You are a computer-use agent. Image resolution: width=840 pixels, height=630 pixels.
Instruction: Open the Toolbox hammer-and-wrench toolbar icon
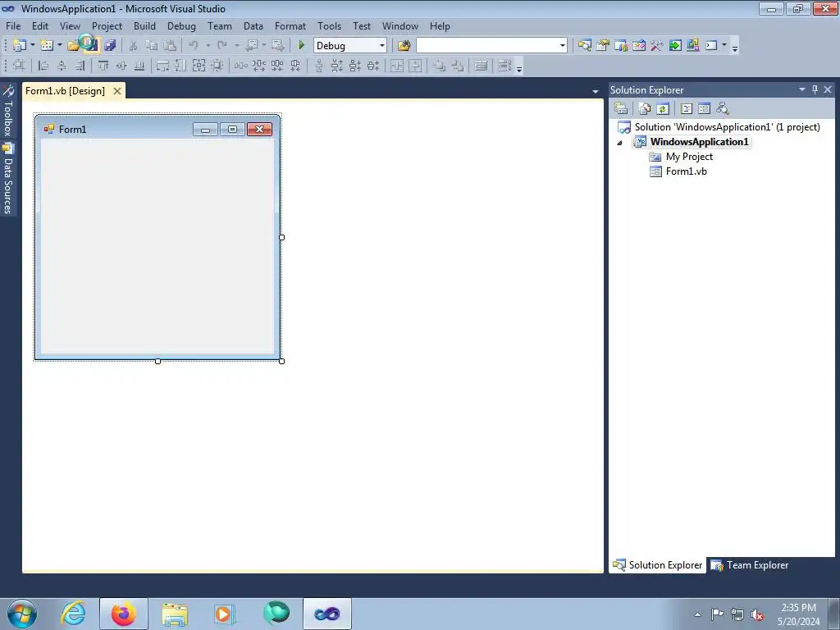pyautogui.click(x=657, y=46)
